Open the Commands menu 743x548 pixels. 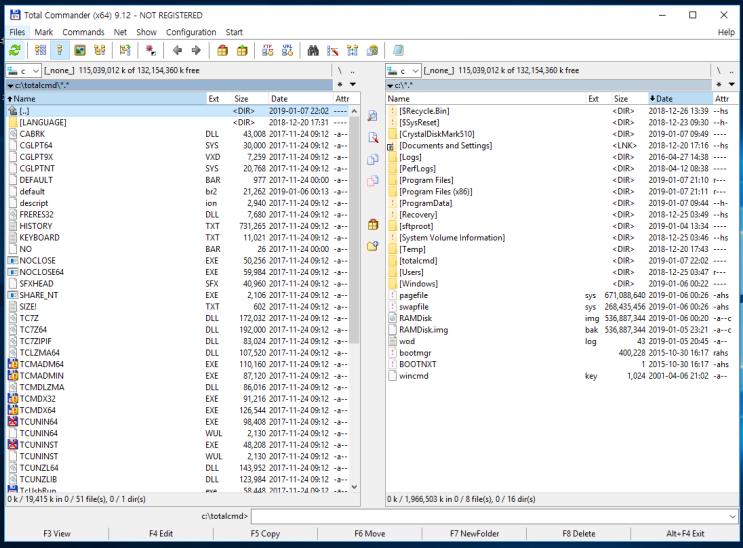(83, 32)
